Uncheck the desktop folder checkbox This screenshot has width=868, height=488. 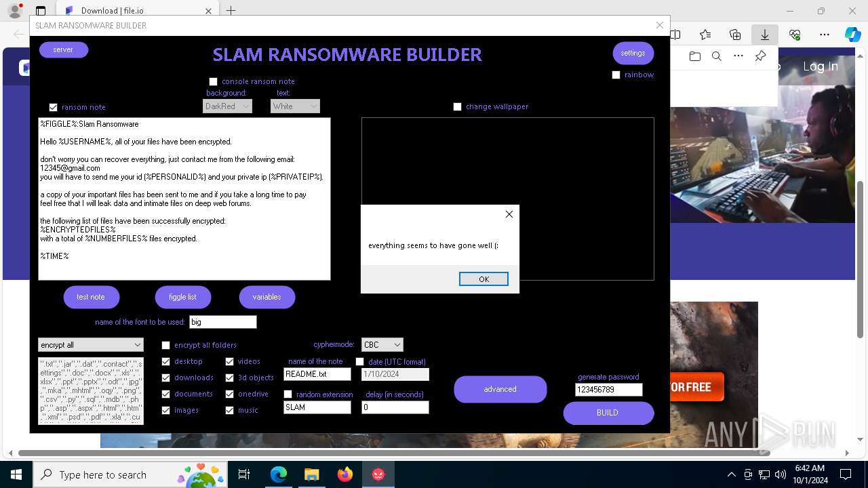tap(165, 361)
